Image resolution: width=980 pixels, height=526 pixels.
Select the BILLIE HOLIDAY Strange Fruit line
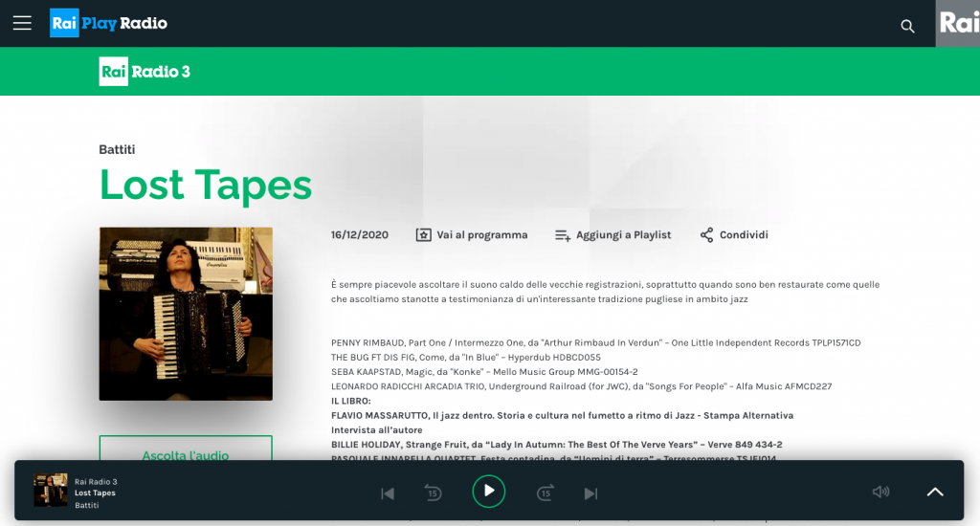pyautogui.click(x=556, y=445)
